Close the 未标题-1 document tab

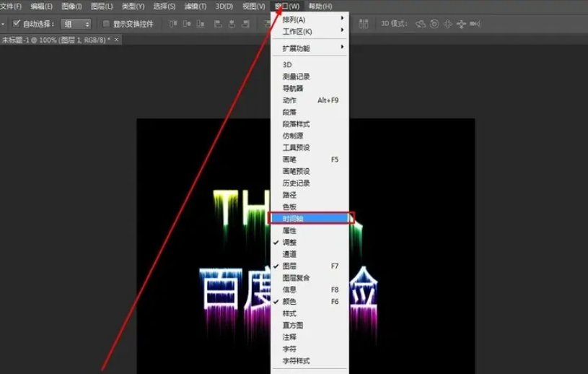[x=117, y=40]
